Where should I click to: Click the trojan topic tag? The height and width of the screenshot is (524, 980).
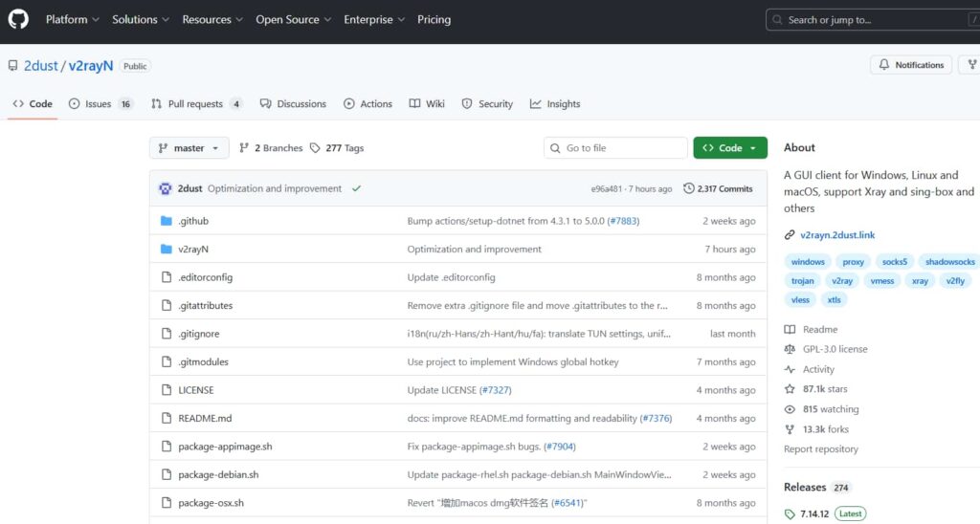[x=803, y=281]
